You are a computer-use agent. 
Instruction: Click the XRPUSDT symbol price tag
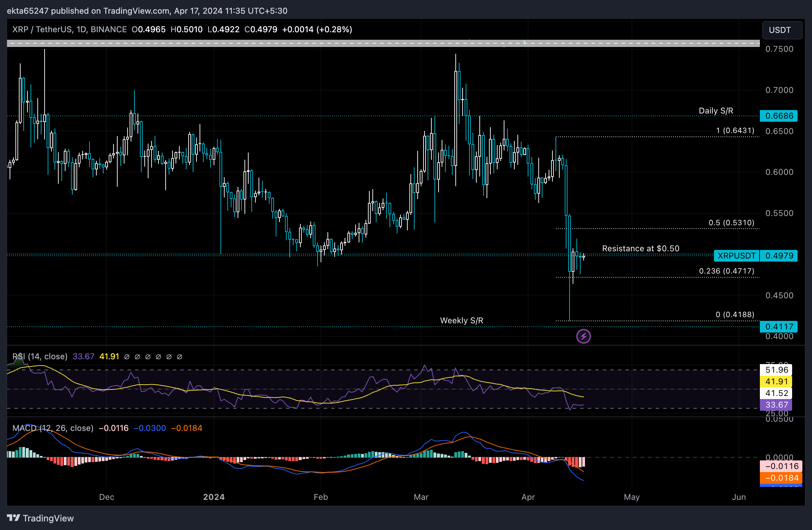736,256
